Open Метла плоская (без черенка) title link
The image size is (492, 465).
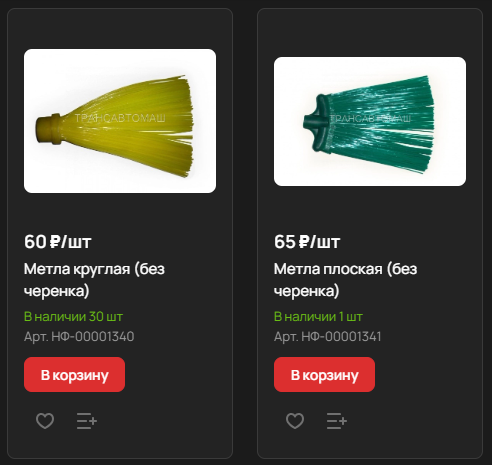click(345, 280)
